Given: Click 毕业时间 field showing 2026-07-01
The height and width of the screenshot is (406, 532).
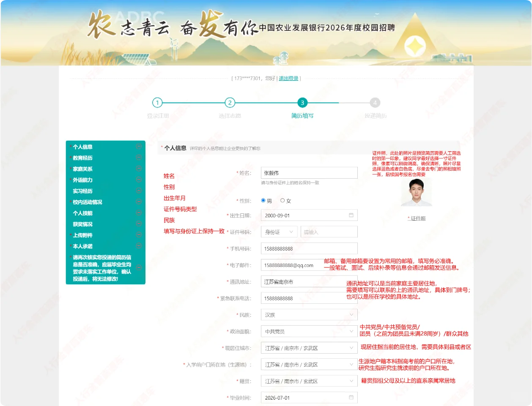Looking at the screenshot, I should pos(309,398).
